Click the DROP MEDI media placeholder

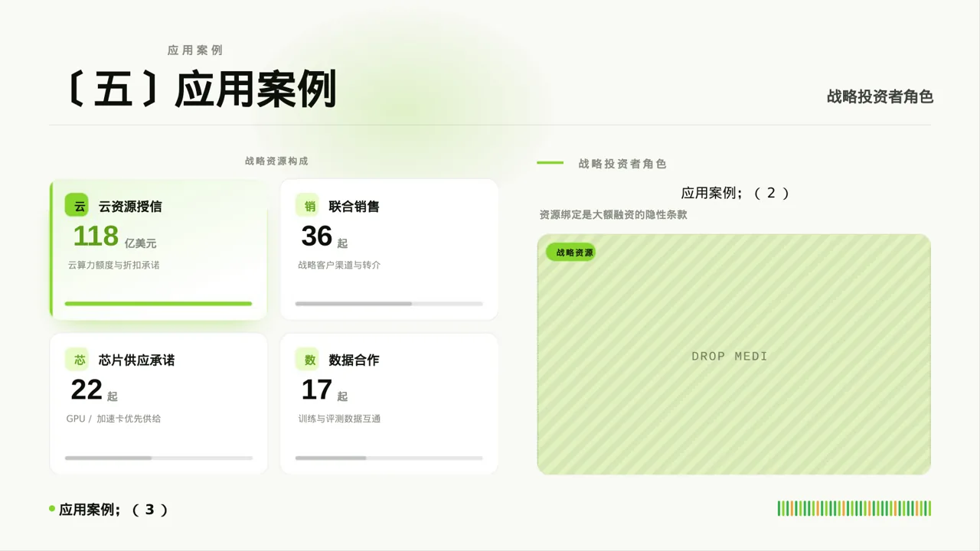click(x=733, y=354)
